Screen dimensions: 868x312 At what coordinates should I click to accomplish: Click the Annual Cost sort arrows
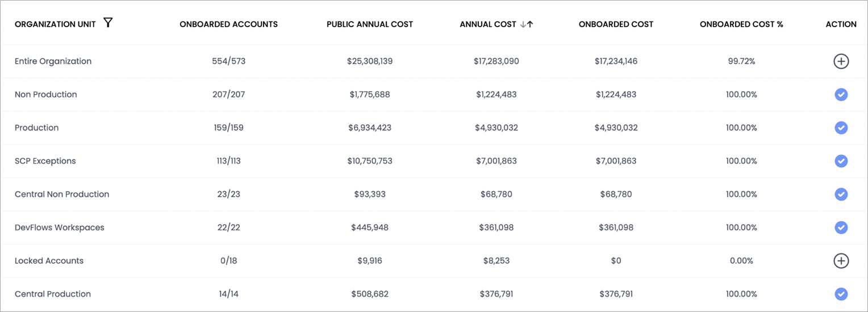[526, 24]
